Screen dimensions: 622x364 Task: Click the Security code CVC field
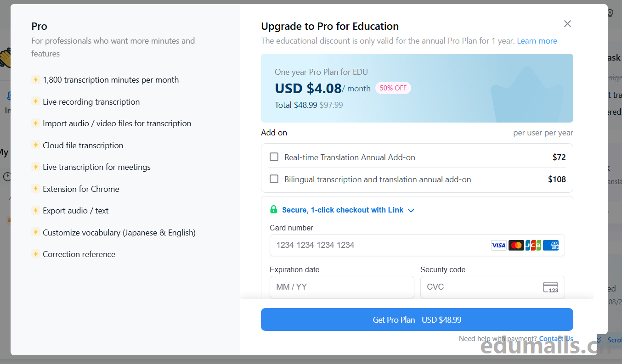point(492,287)
